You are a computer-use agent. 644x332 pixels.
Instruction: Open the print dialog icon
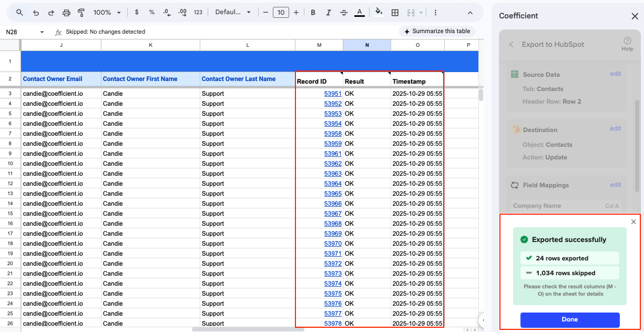point(66,12)
